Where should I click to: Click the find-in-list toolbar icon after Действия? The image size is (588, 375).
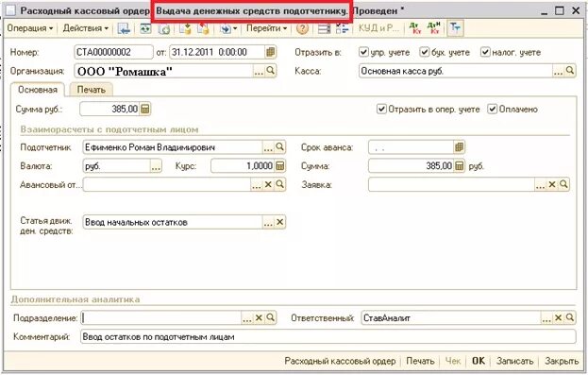pos(124,28)
